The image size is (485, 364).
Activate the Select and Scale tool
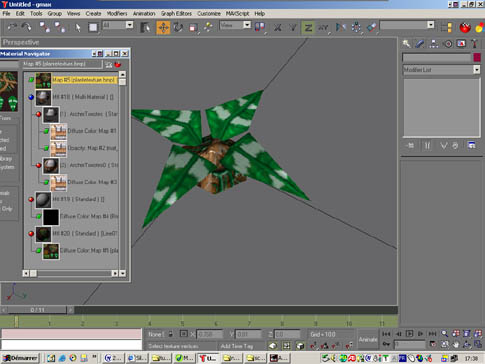click(x=193, y=27)
